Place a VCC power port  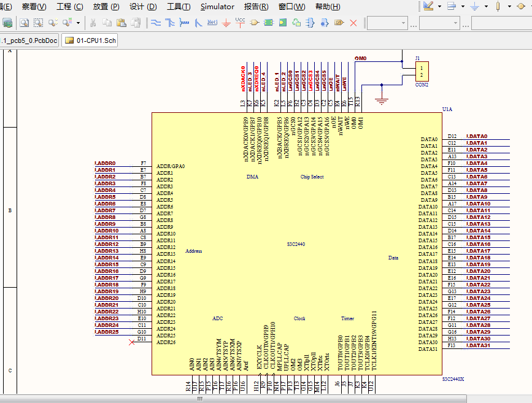[x=240, y=22]
